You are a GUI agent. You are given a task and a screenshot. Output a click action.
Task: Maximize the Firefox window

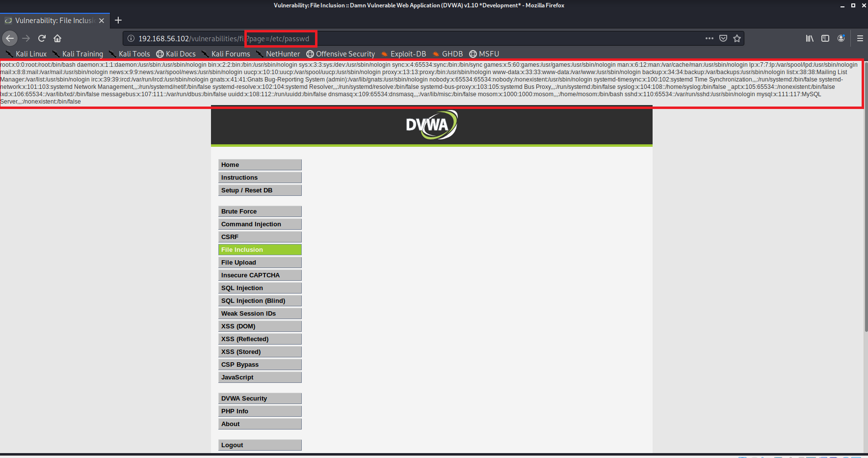coord(853,5)
